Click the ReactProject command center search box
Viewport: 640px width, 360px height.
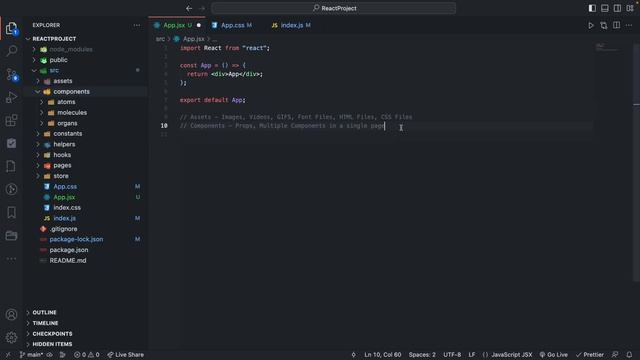[x=333, y=8]
